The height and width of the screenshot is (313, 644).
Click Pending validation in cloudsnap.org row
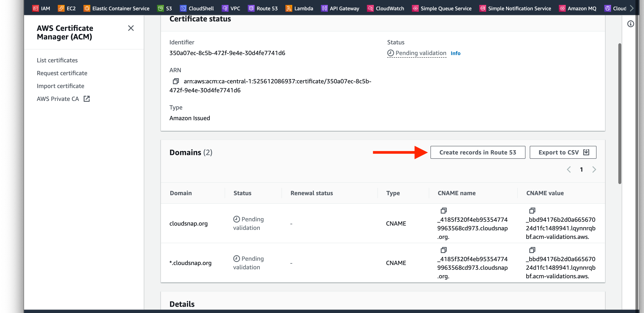pyautogui.click(x=248, y=223)
